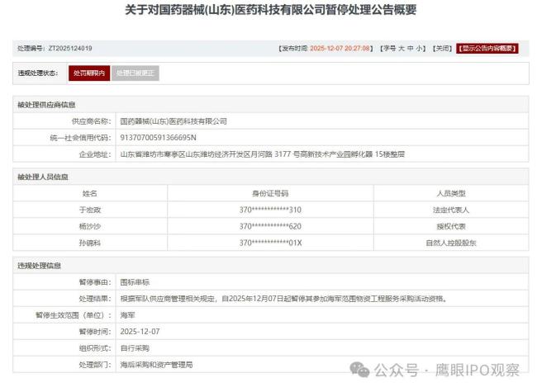The width and height of the screenshot is (537, 392).
Task: Click the red 显示公告内容概要 button
Action: click(487, 49)
